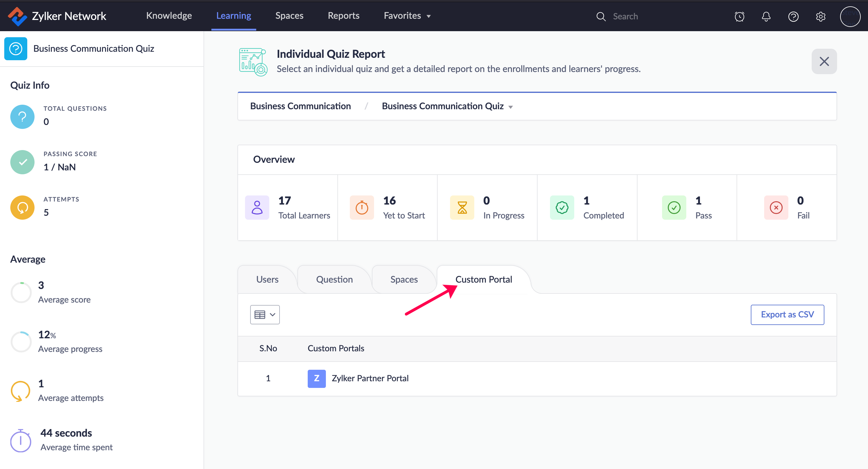This screenshot has height=469, width=868.
Task: Click the Business Communication Quiz sidebar icon
Action: pyautogui.click(x=16, y=49)
